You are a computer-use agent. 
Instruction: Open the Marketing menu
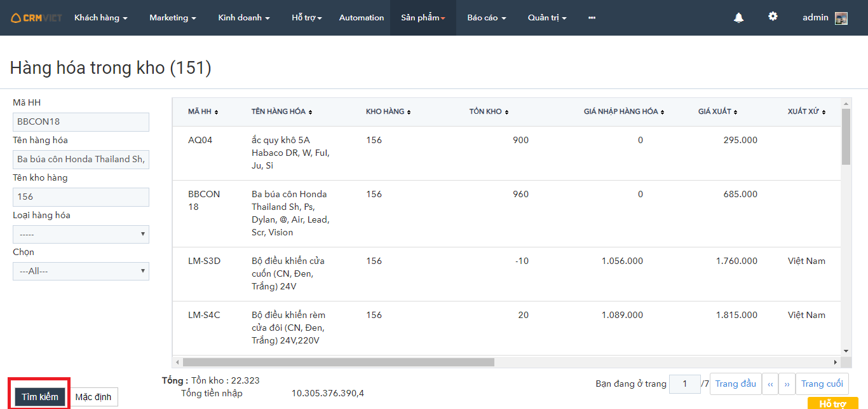pos(173,18)
